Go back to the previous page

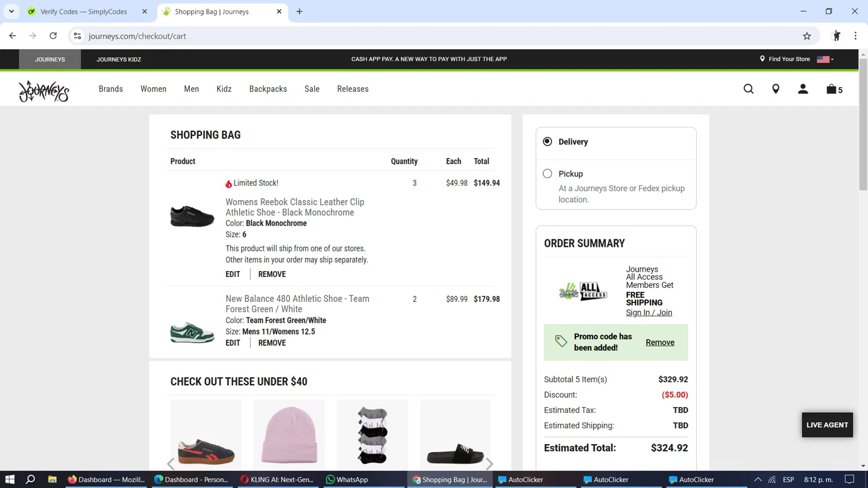coord(13,36)
